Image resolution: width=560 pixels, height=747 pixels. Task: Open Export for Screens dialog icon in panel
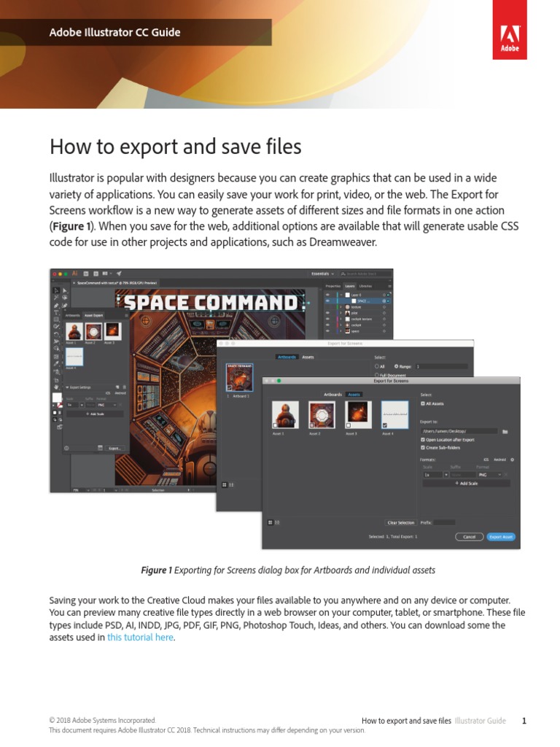[x=100, y=448]
